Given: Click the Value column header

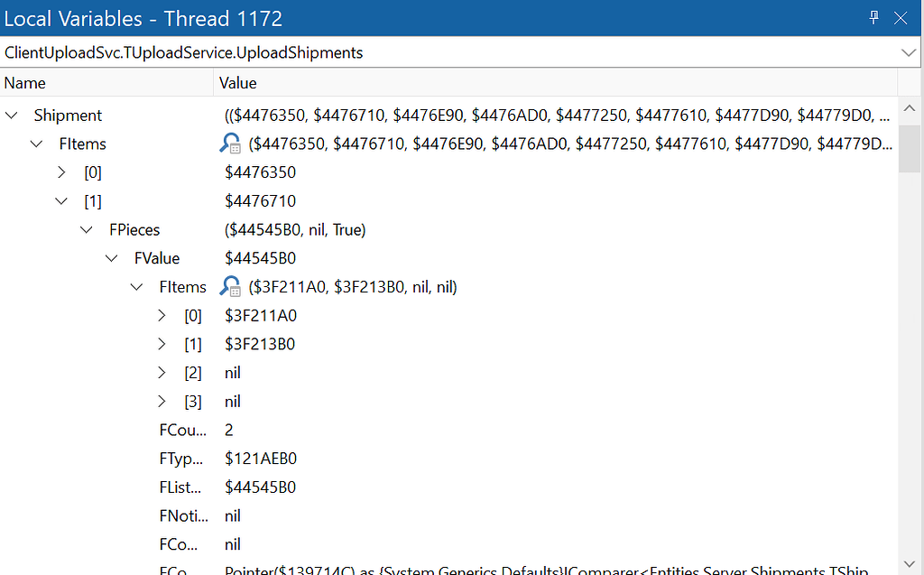Looking at the screenshot, I should [x=231, y=82].
